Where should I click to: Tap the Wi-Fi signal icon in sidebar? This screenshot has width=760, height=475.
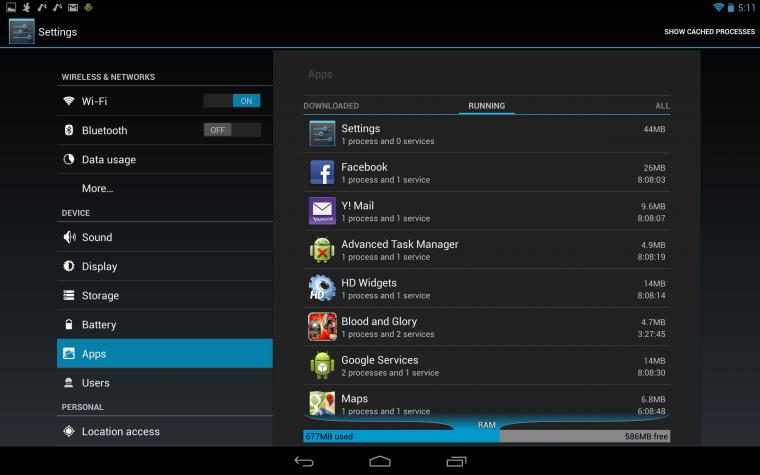(x=69, y=101)
